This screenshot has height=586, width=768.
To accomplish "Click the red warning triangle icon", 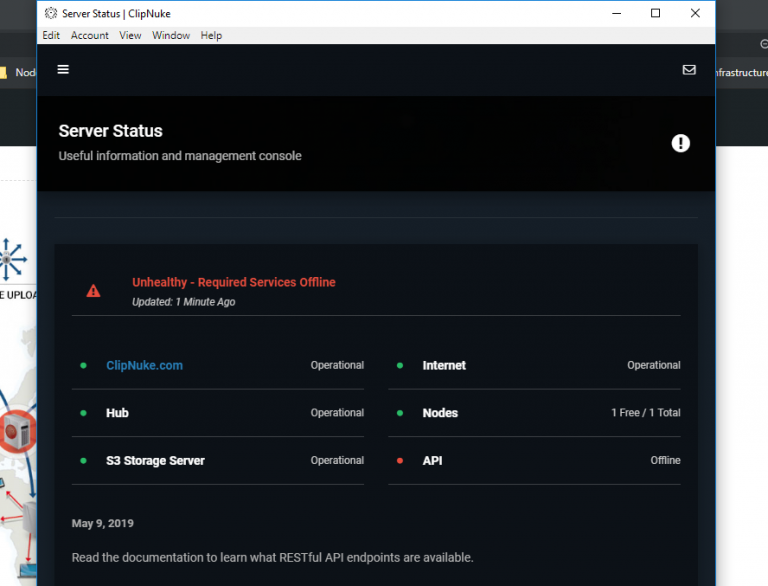I will 93,291.
